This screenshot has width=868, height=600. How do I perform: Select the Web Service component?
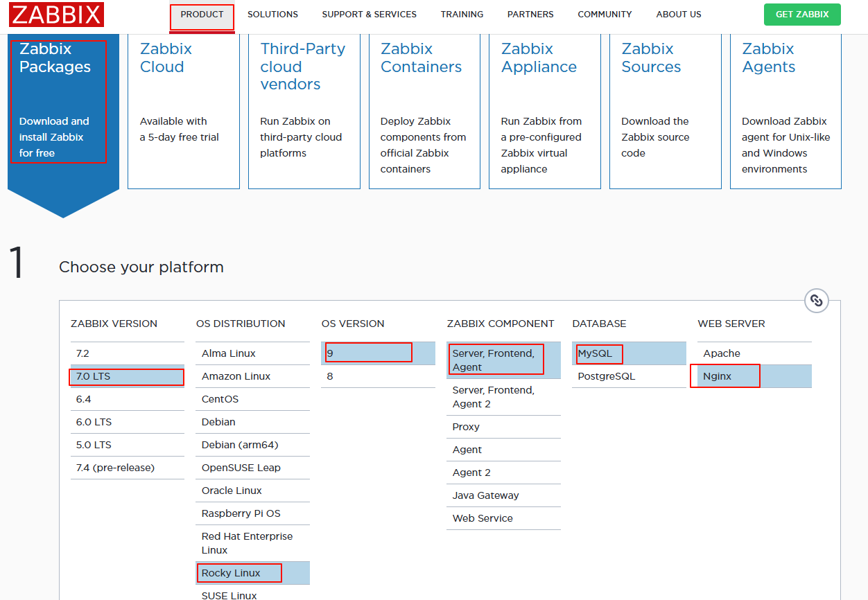(x=504, y=518)
